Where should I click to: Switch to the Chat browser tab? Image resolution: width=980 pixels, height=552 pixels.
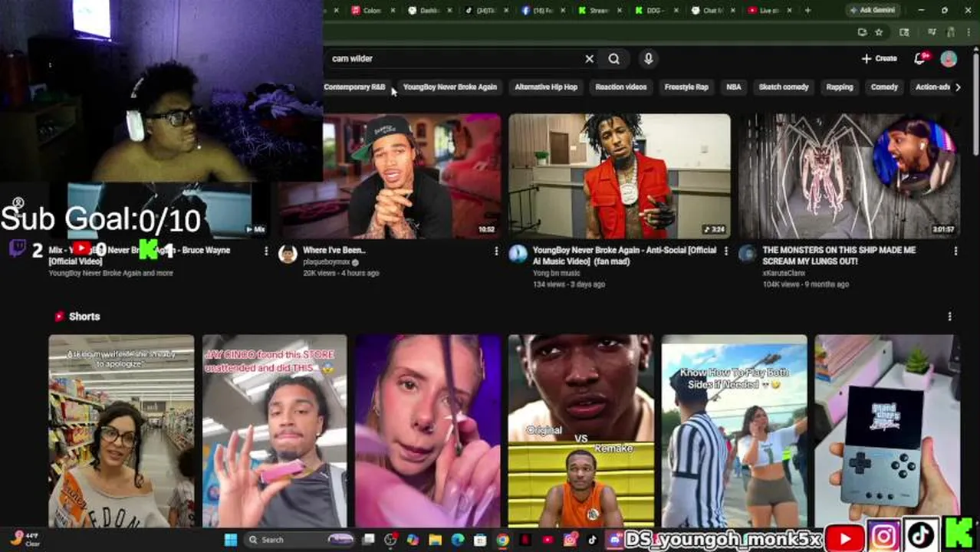(713, 10)
